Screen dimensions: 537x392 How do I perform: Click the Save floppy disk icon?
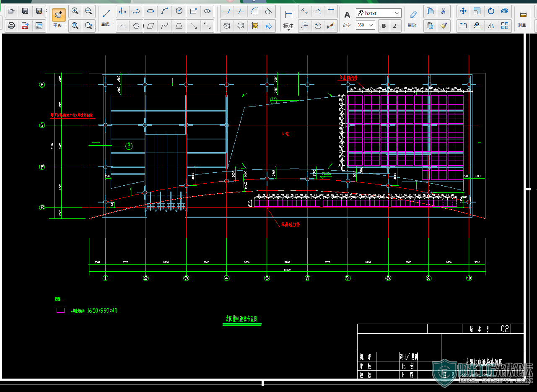click(25, 11)
